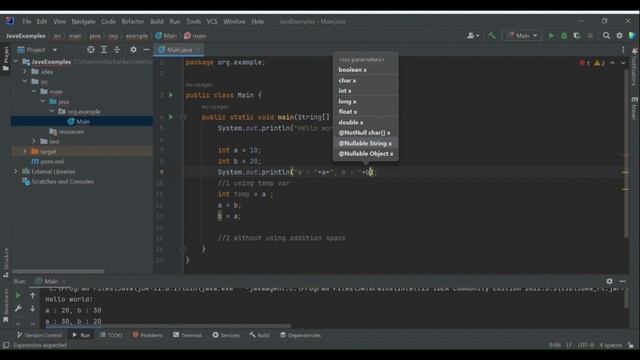The height and width of the screenshot is (360, 640).
Task: Click run gutter icon beside class Main
Action: point(171,95)
